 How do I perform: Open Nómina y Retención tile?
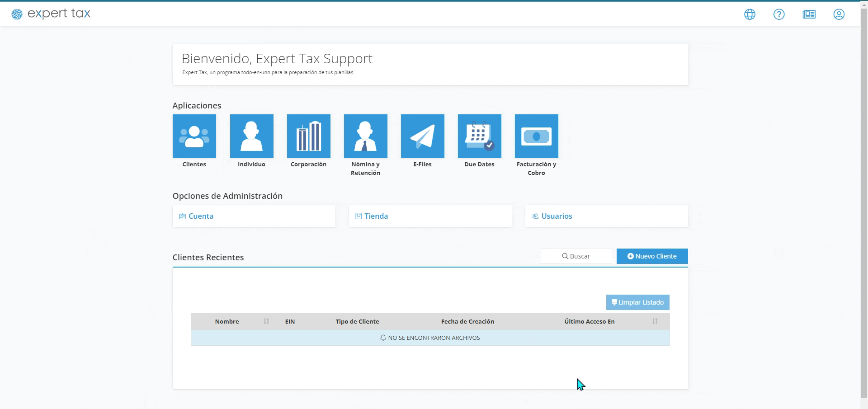coord(366,136)
